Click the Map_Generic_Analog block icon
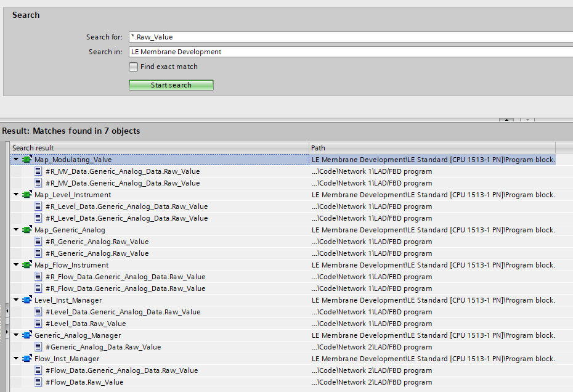573x392 pixels. 26,230
